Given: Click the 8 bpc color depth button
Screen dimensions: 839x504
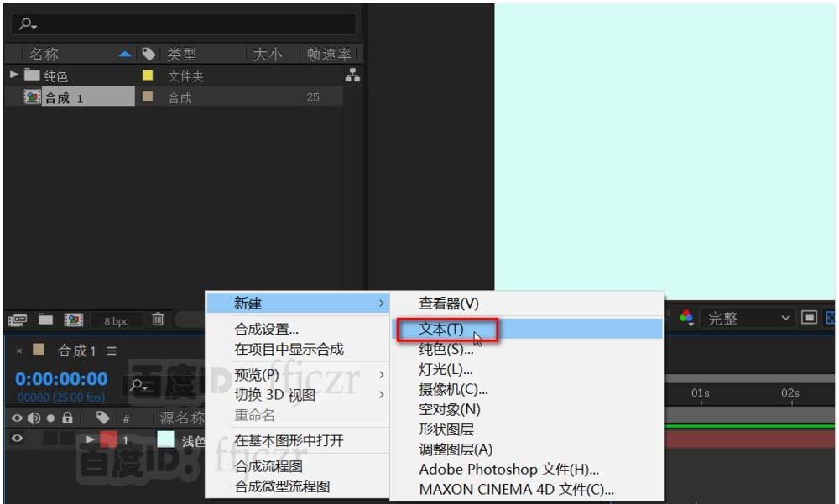Looking at the screenshot, I should point(117,320).
